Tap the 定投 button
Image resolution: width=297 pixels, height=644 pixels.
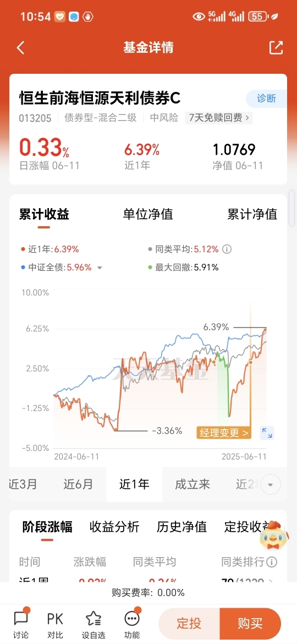click(x=189, y=624)
